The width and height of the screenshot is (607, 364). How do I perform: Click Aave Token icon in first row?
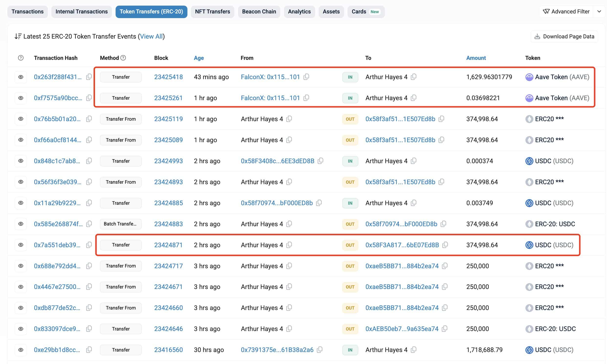[529, 77]
